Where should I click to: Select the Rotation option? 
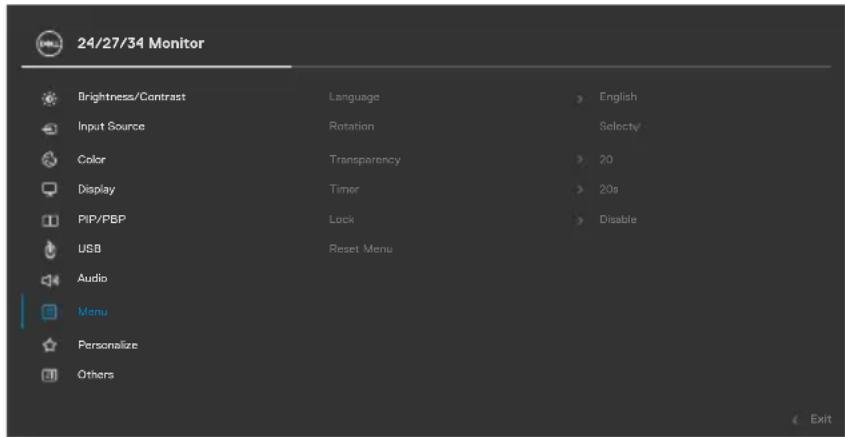[351, 127]
